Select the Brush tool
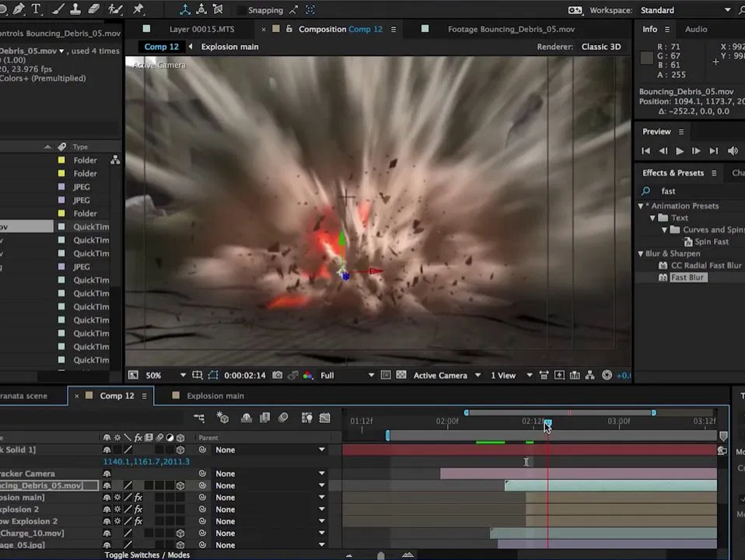The height and width of the screenshot is (560, 745). click(x=58, y=9)
